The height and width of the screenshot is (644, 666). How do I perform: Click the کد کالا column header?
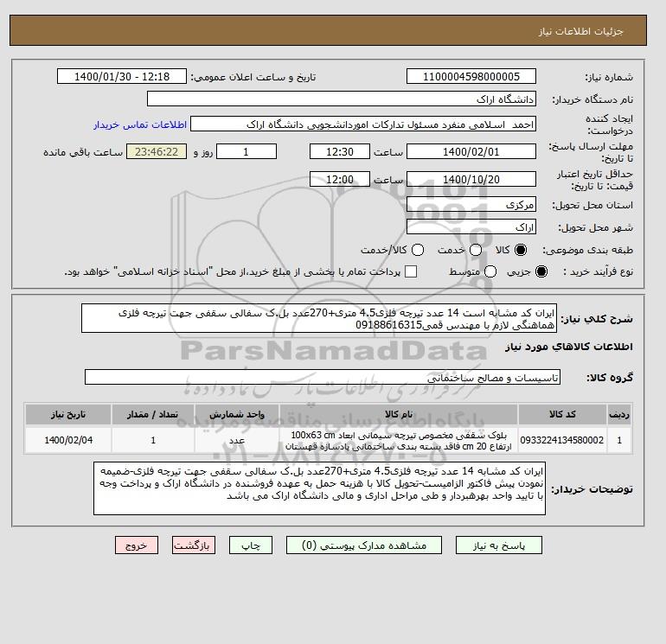[x=562, y=414]
